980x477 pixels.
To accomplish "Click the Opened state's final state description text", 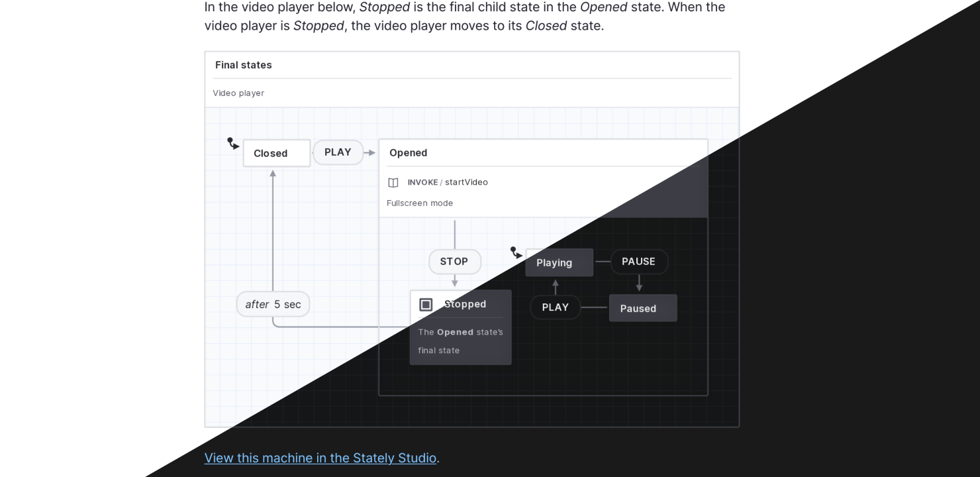I will click(460, 341).
